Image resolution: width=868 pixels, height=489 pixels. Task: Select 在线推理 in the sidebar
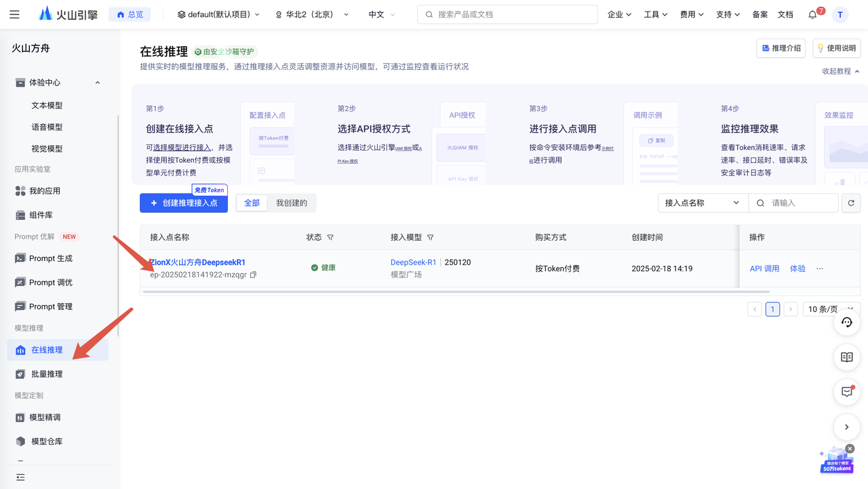coord(58,350)
